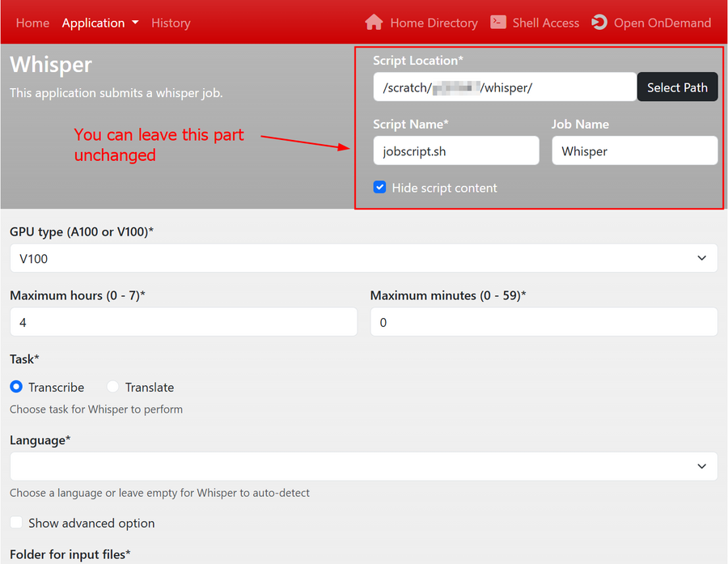This screenshot has width=728, height=564.
Task: Click the Open OnDemand logo icon
Action: click(x=599, y=23)
